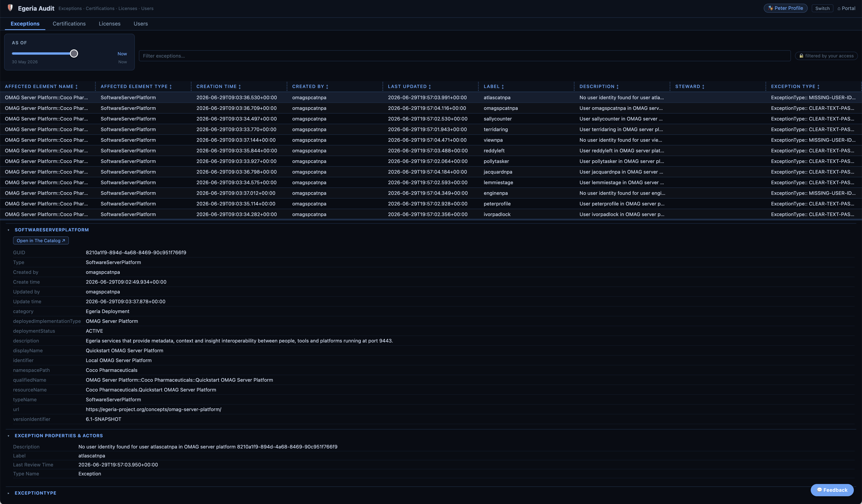Screen dimensions: 862x504
Task: Sort by Affected Element Name column
Action: (41, 87)
